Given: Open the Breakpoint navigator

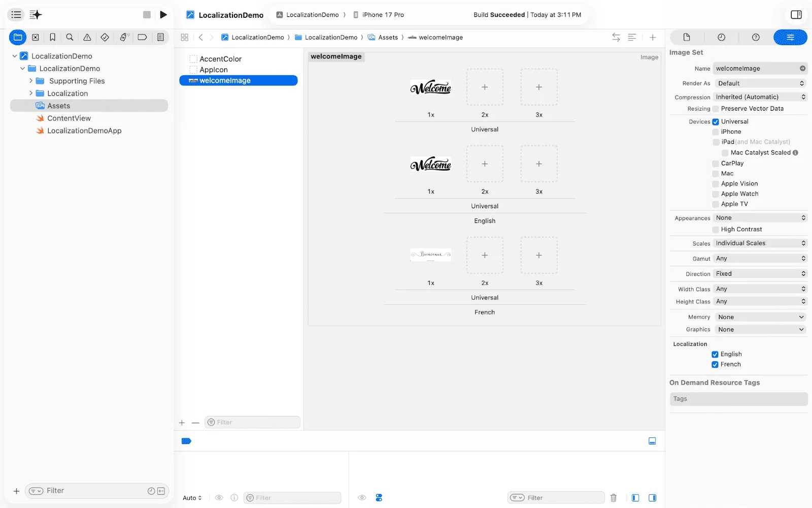Looking at the screenshot, I should (x=142, y=37).
